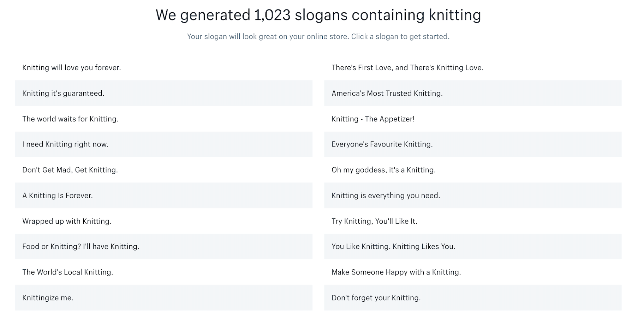Choose 'Try Knitting, You'll Like It.'
Image resolution: width=644 pixels, height=313 pixels.
(x=374, y=221)
